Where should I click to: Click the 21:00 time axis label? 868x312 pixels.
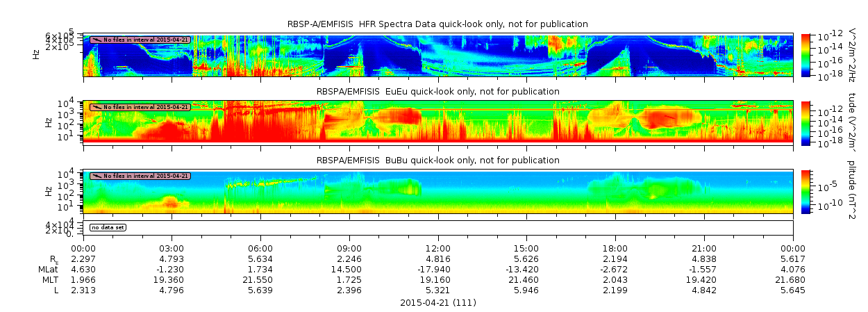704,249
